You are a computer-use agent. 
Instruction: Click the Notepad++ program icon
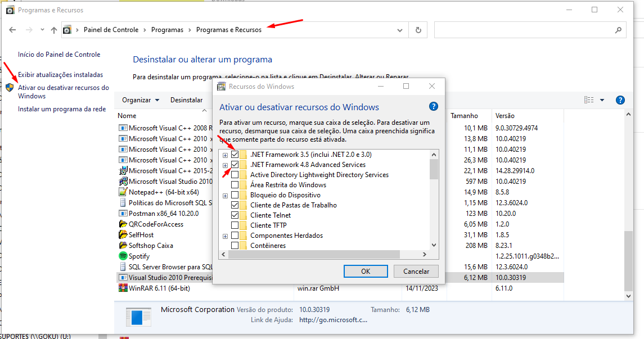point(123,192)
